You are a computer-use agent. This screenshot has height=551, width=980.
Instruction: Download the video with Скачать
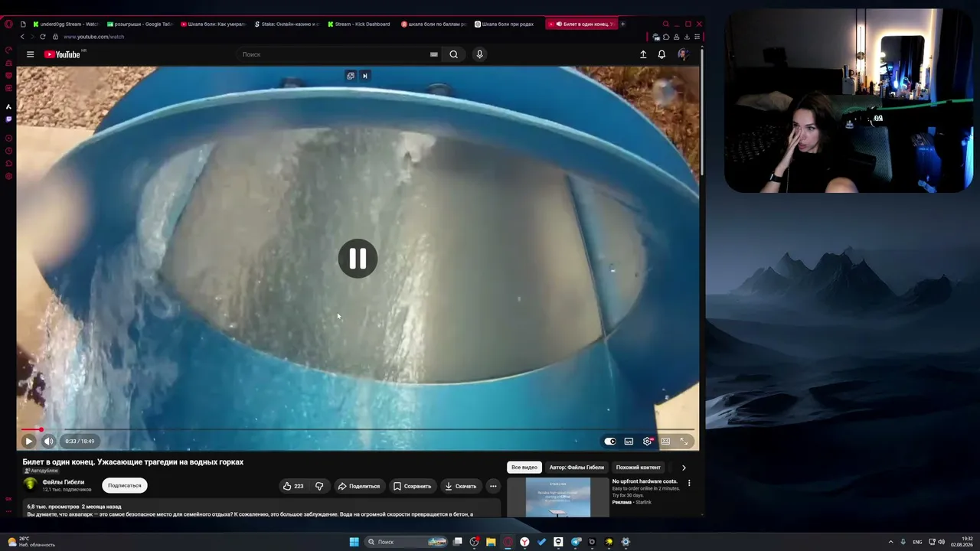(460, 486)
